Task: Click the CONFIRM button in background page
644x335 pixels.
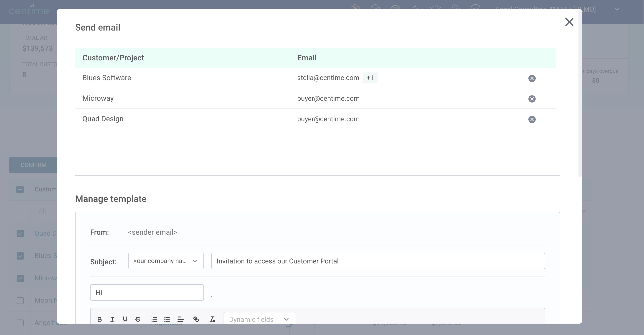Action: coord(33,165)
